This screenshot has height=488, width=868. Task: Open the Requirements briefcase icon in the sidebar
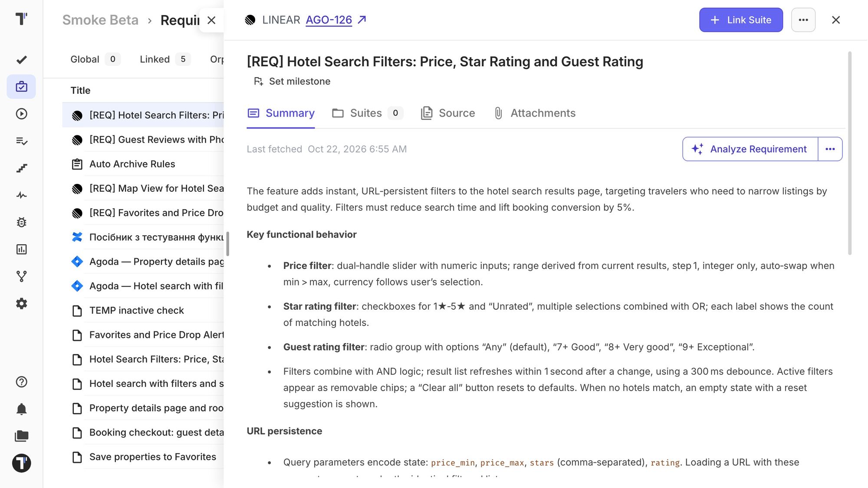click(21, 87)
